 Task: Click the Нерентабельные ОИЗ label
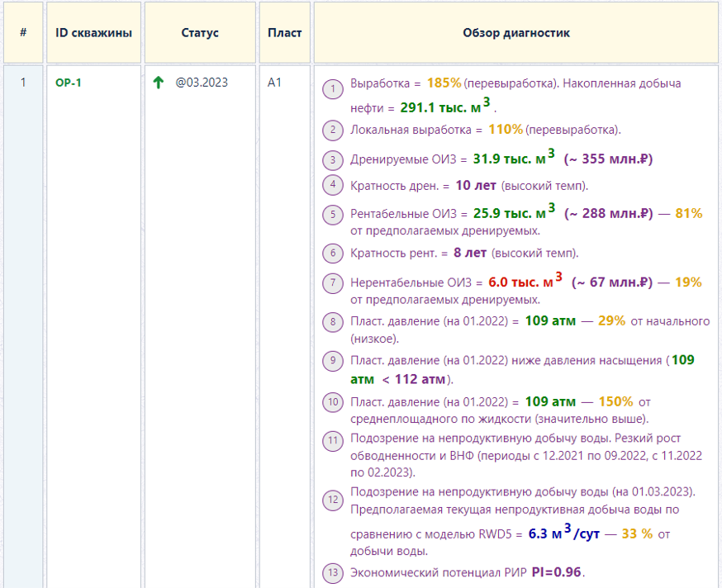pyautogui.click(x=411, y=282)
